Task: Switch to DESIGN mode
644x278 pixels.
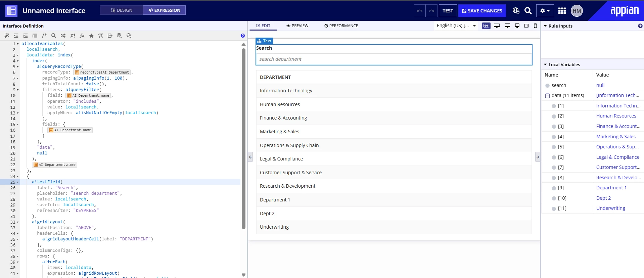Action: coord(122,10)
